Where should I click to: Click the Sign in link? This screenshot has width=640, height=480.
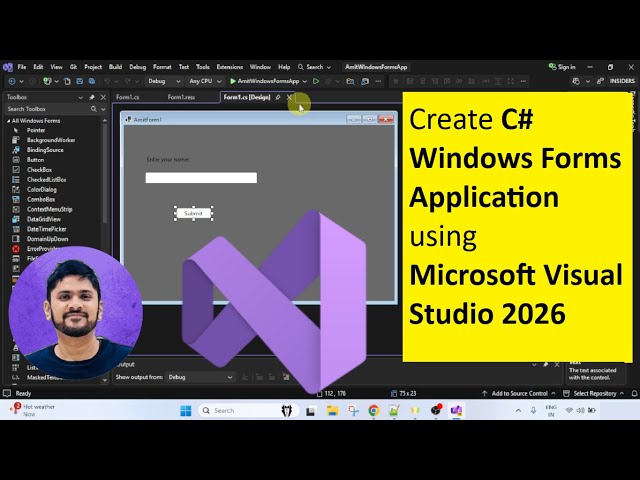click(x=562, y=67)
